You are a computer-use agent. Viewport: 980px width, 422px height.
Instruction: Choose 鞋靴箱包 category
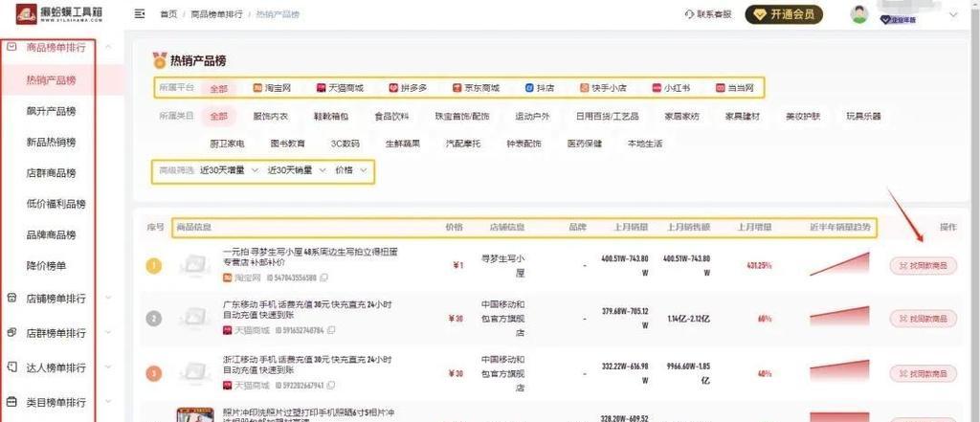click(330, 117)
